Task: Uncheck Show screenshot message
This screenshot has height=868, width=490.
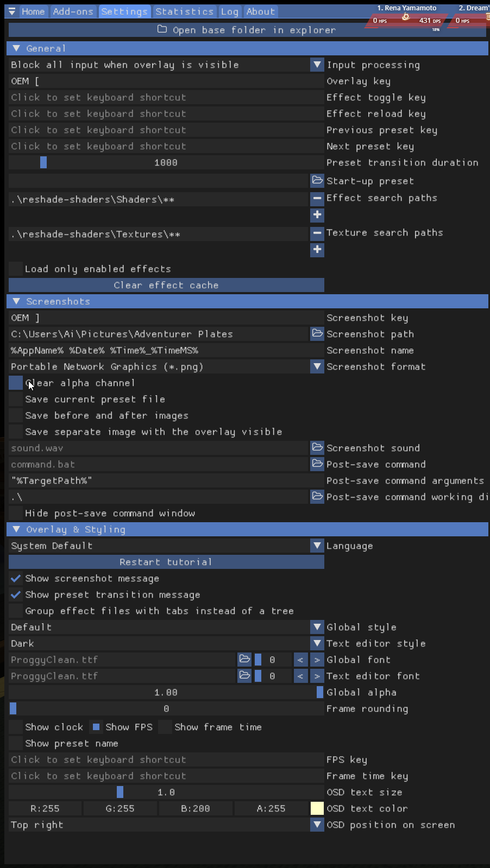Action: tap(16, 579)
